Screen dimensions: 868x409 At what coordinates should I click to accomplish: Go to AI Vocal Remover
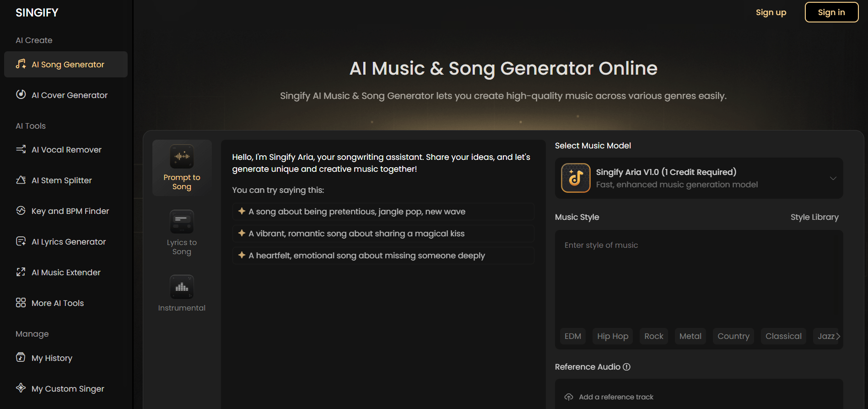pyautogui.click(x=66, y=150)
